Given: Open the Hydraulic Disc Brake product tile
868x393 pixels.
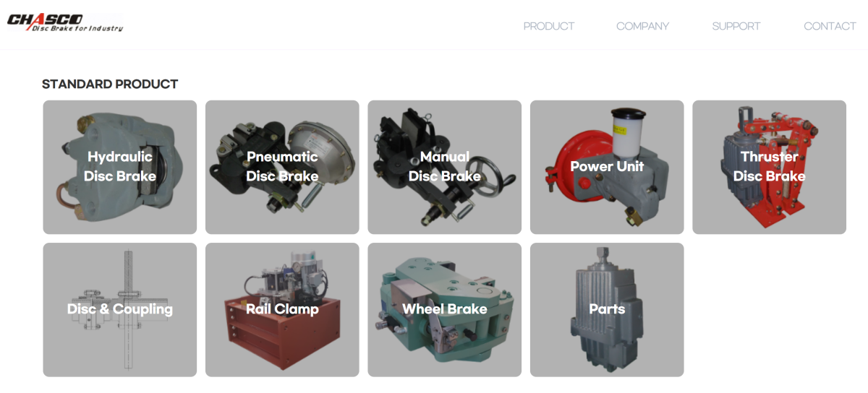Looking at the screenshot, I should tap(119, 167).
